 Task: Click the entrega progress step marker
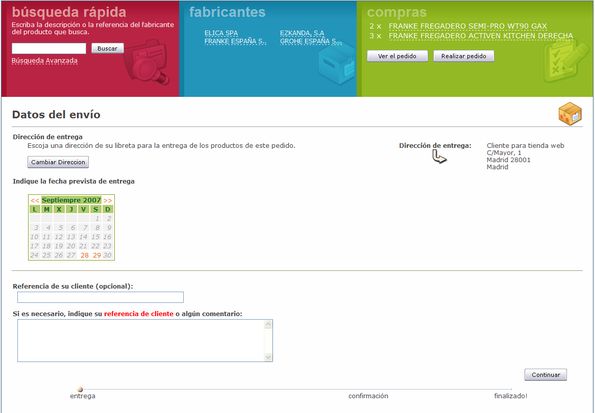pos(80,389)
